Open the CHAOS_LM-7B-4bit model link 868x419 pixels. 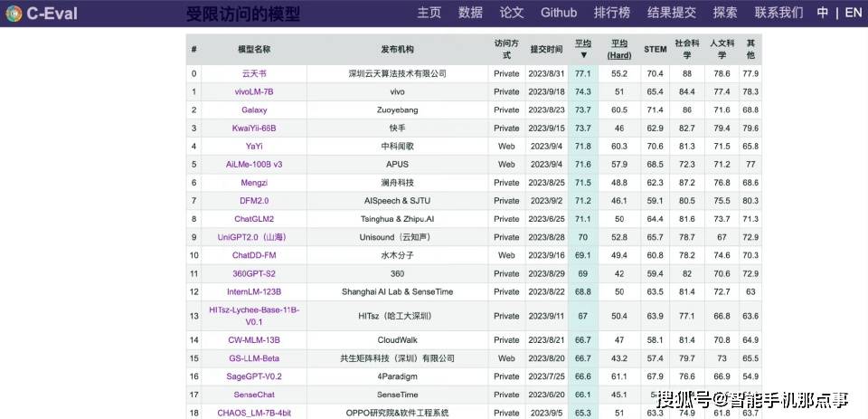coord(254,413)
